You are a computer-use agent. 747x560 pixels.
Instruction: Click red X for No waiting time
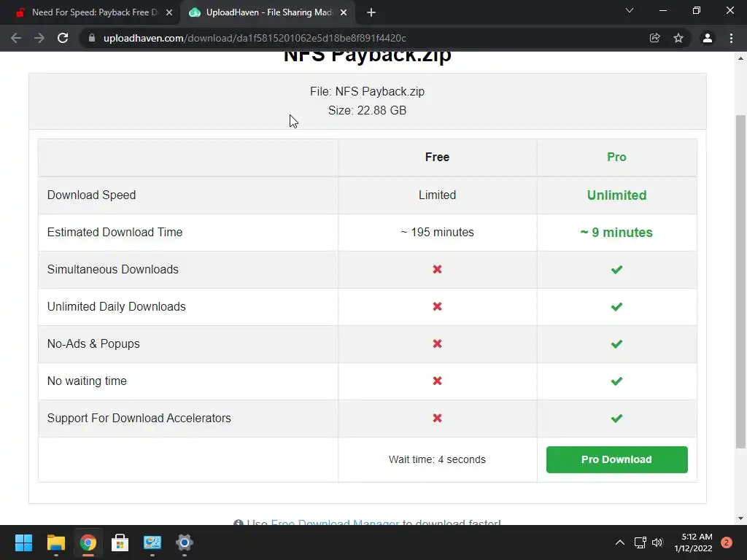tap(438, 381)
